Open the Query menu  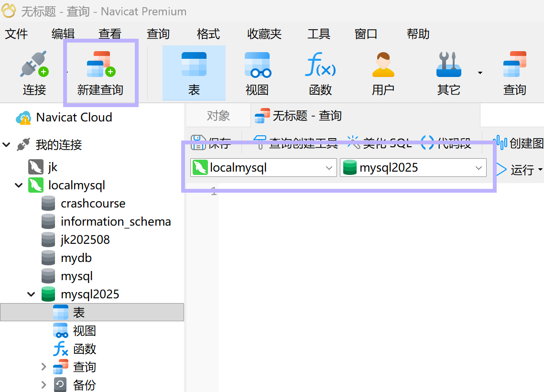pos(158,34)
